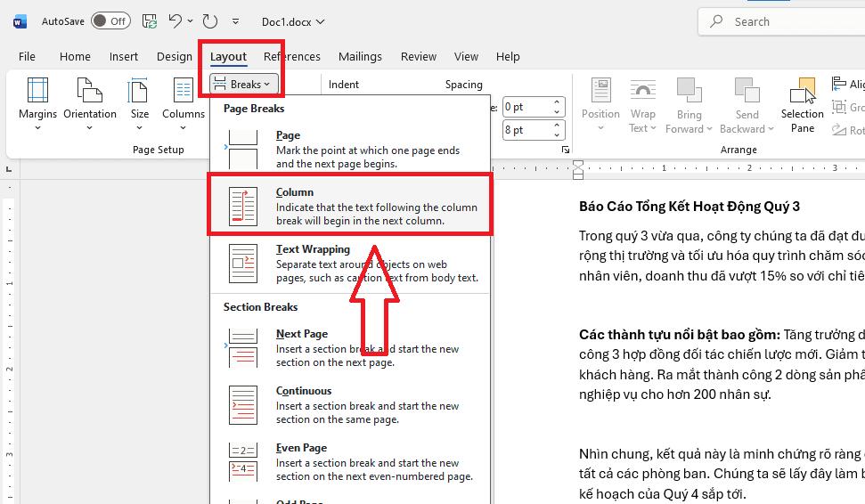The image size is (865, 504).
Task: Click the Even Page break icon
Action: (x=243, y=462)
